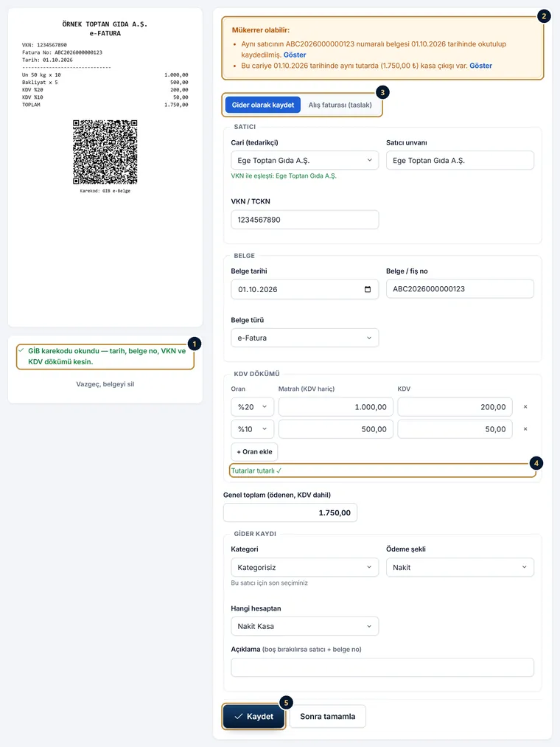Select the Gider olarak kaydet tab
The height and width of the screenshot is (747, 560).
263,105
